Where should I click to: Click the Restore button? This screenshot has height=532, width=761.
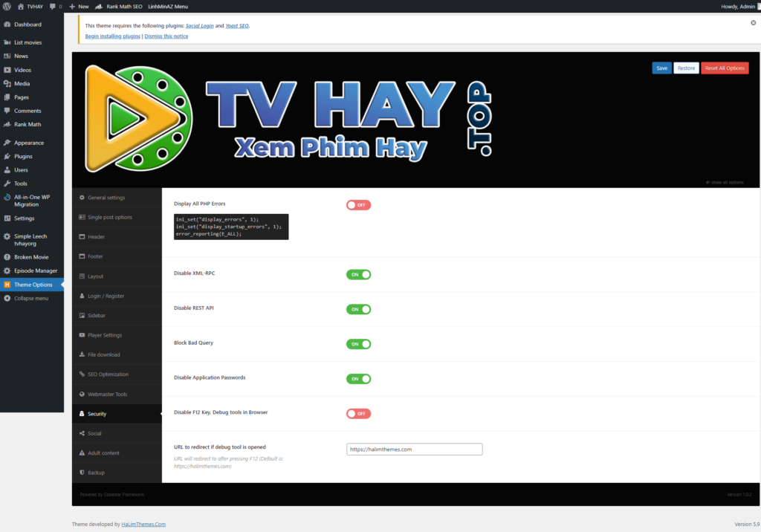pos(686,68)
